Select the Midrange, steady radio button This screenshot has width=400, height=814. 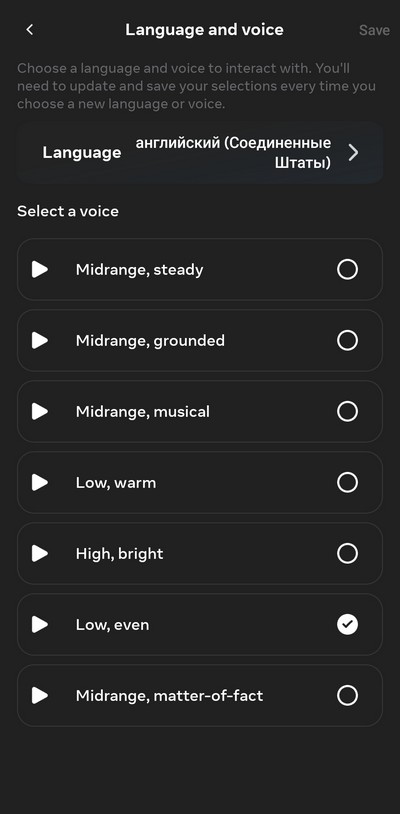click(x=347, y=269)
